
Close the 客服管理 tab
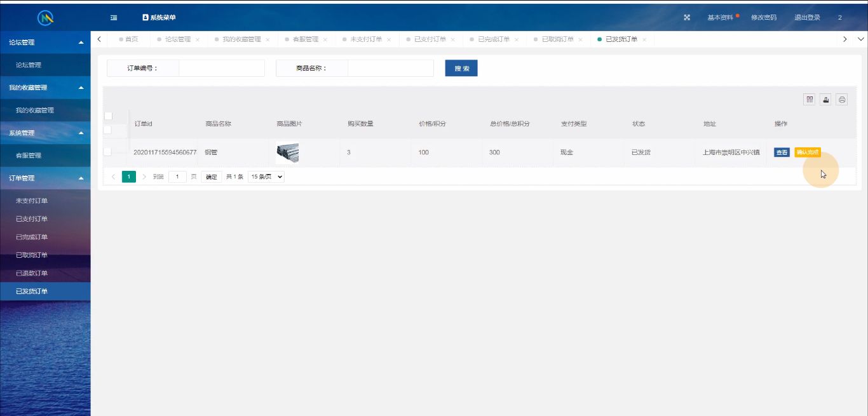pos(325,39)
